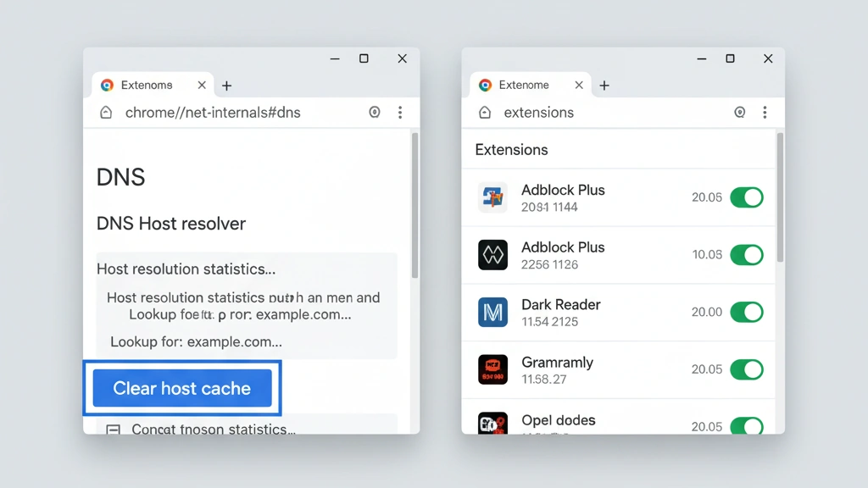Image resolution: width=868 pixels, height=488 pixels.
Task: Open a new tab with the plus button
Action: point(226,86)
